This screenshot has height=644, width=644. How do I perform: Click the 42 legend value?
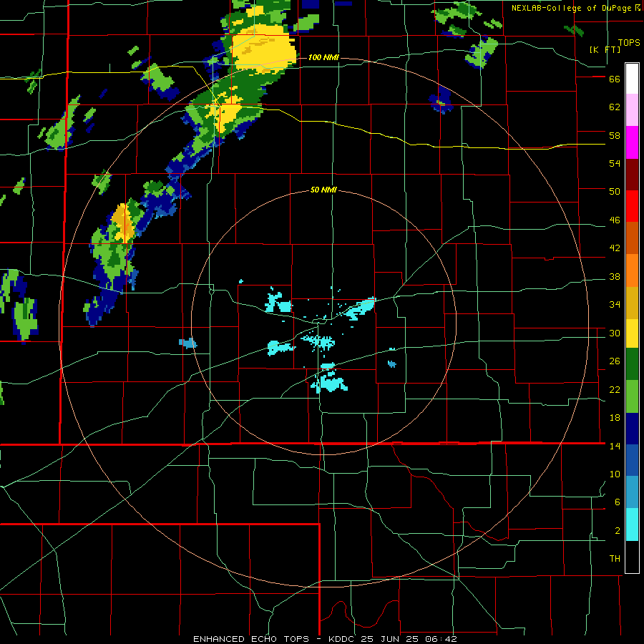(615, 248)
